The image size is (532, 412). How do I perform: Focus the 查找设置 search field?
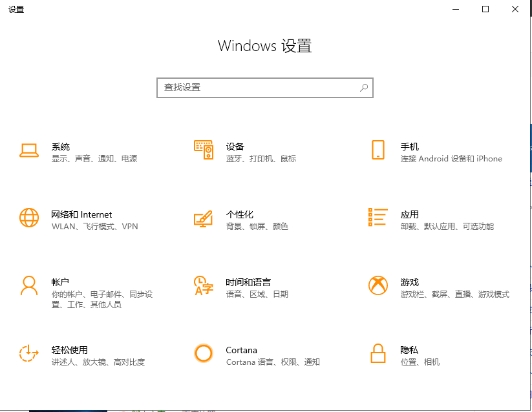click(265, 88)
